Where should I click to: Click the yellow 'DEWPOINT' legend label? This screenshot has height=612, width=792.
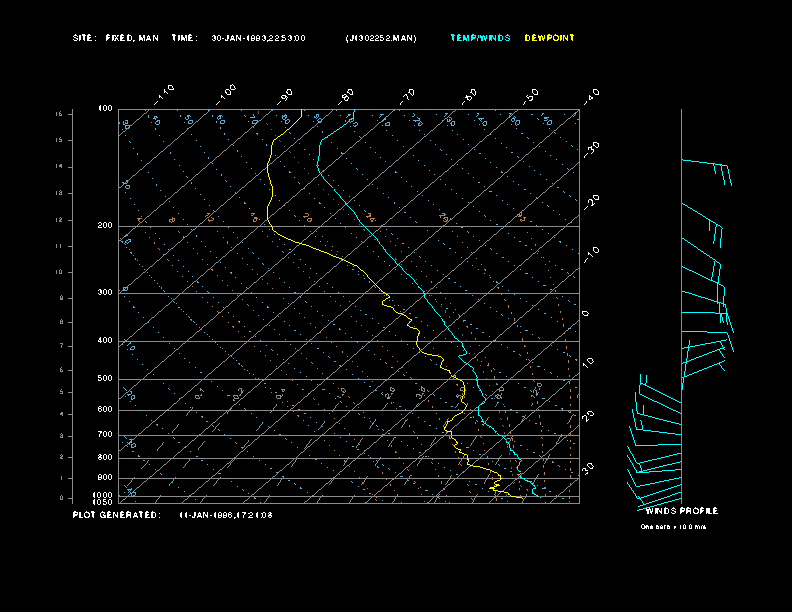coord(550,38)
